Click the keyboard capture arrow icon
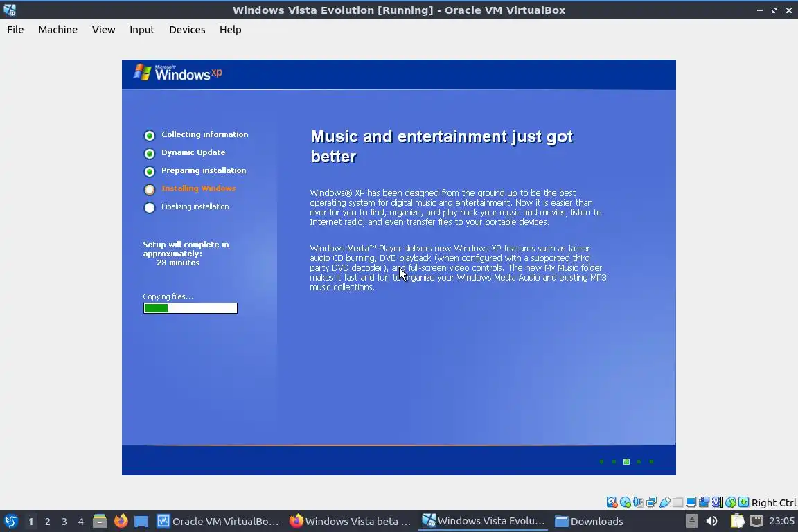Screen dimensions: 798x532 tap(743, 502)
